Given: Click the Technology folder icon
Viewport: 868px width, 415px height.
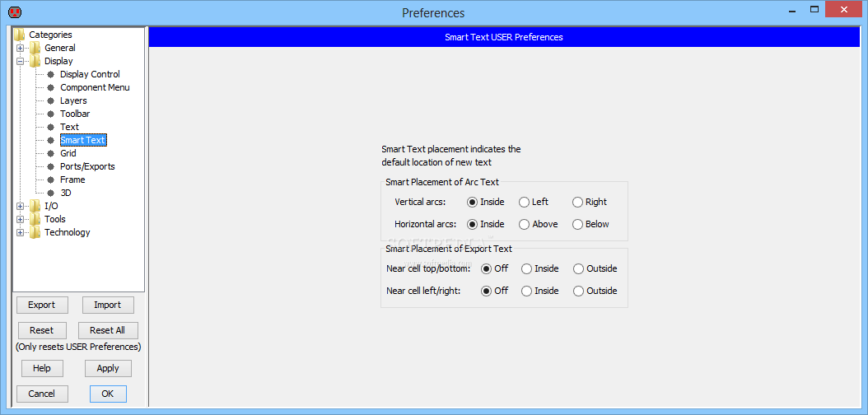Looking at the screenshot, I should click(35, 232).
